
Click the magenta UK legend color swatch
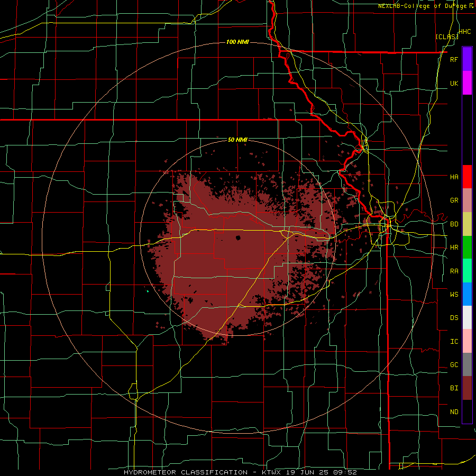tap(467, 83)
